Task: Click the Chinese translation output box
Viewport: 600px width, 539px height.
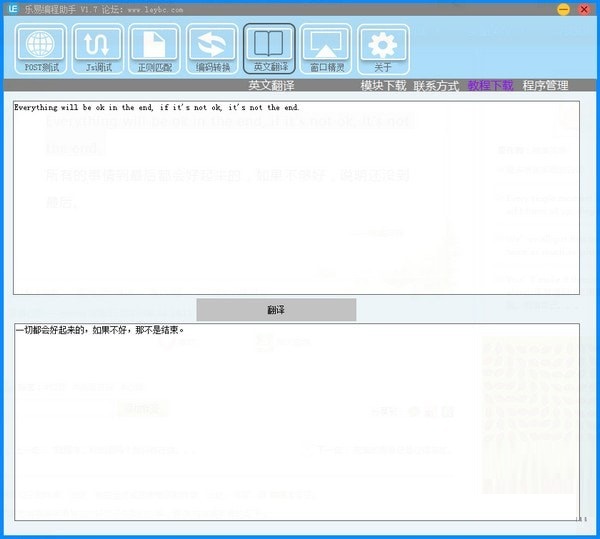Action: tap(297, 422)
